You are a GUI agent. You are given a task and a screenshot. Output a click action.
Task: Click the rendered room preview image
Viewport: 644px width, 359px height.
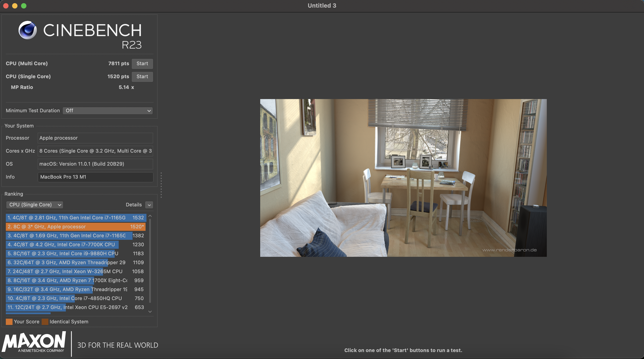pyautogui.click(x=403, y=178)
